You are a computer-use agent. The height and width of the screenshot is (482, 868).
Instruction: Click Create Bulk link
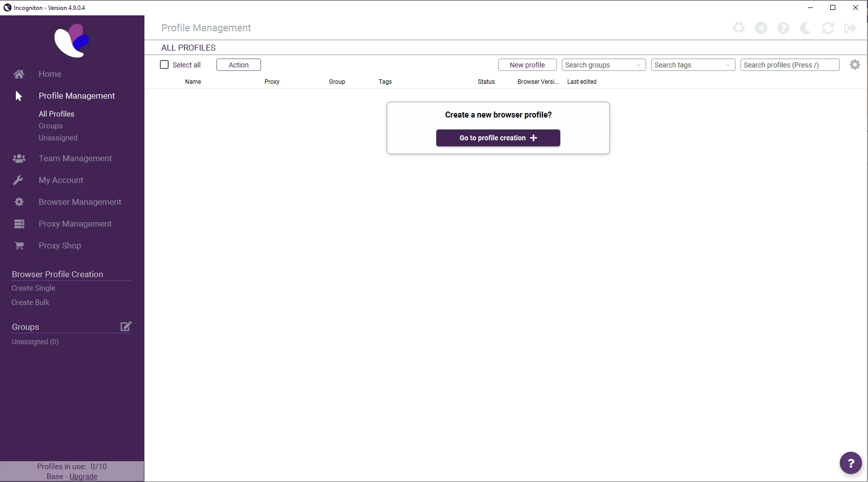click(x=30, y=302)
